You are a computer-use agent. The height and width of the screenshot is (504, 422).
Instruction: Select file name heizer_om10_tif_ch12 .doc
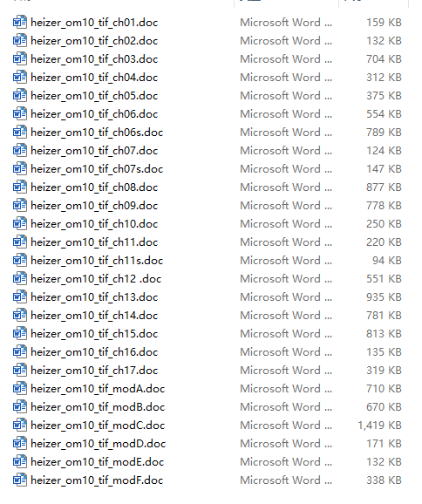pos(96,279)
